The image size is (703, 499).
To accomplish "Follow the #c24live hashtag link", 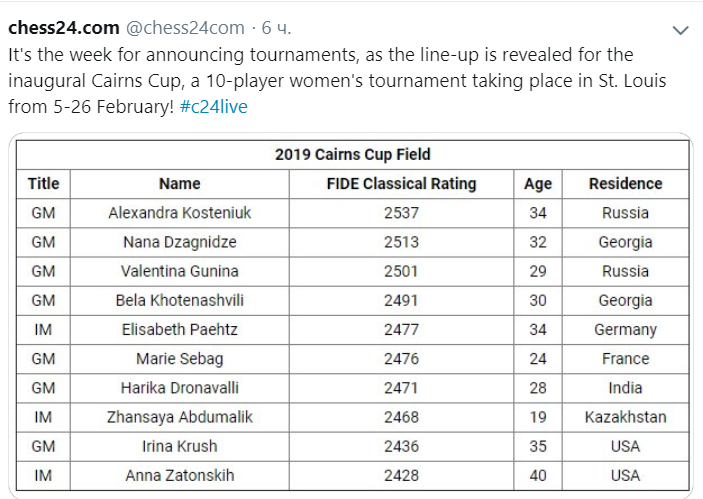I will [214, 106].
